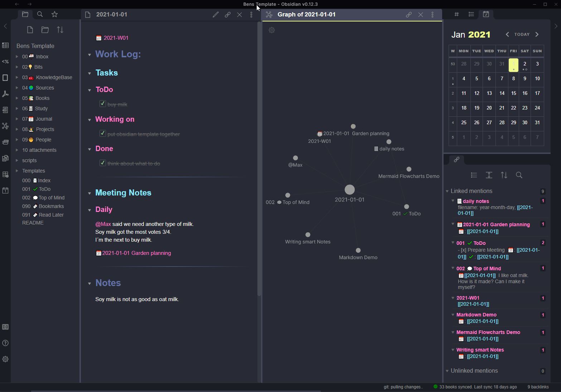Click the new note icon

pyautogui.click(x=30, y=30)
